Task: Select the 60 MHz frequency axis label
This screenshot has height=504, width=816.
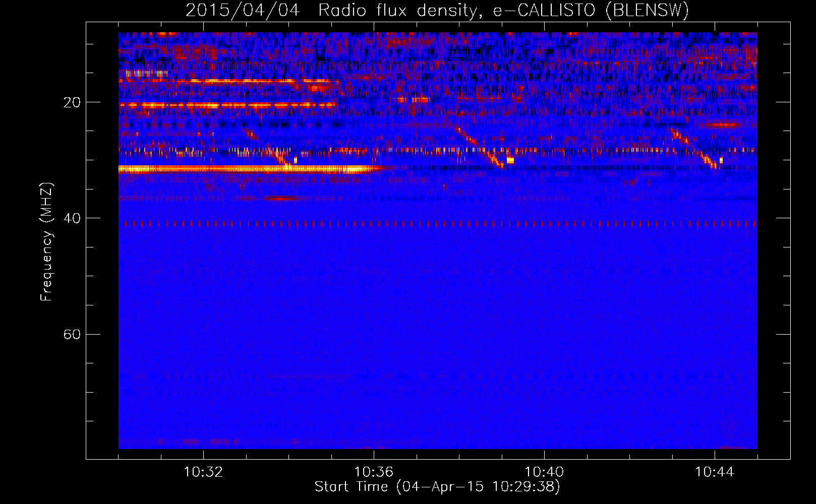Action: 72,335
